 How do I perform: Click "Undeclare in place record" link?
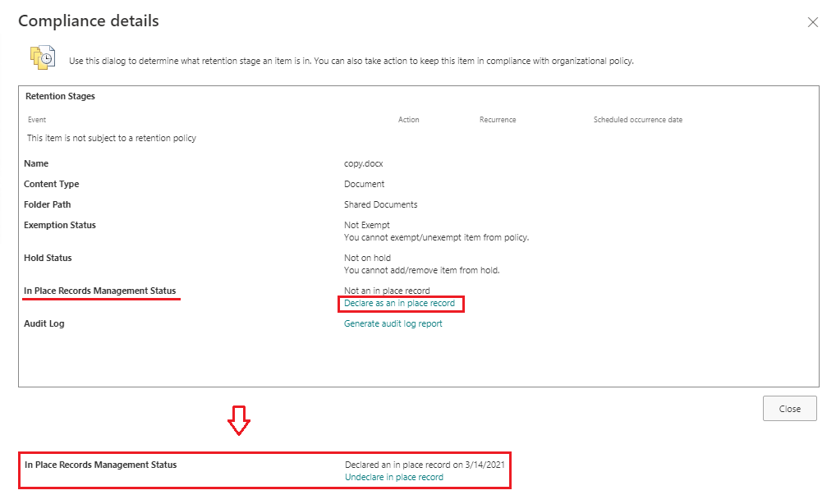[393, 477]
